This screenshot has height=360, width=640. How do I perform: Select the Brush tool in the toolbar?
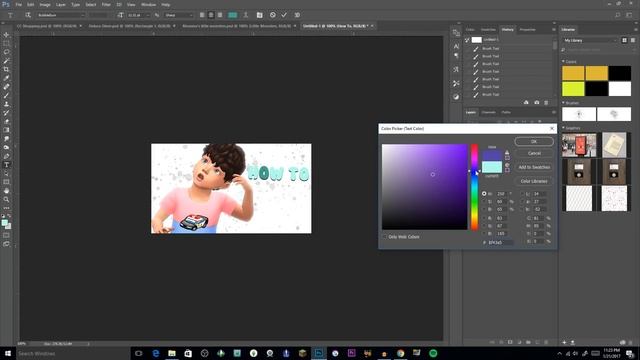pyautogui.click(x=6, y=96)
